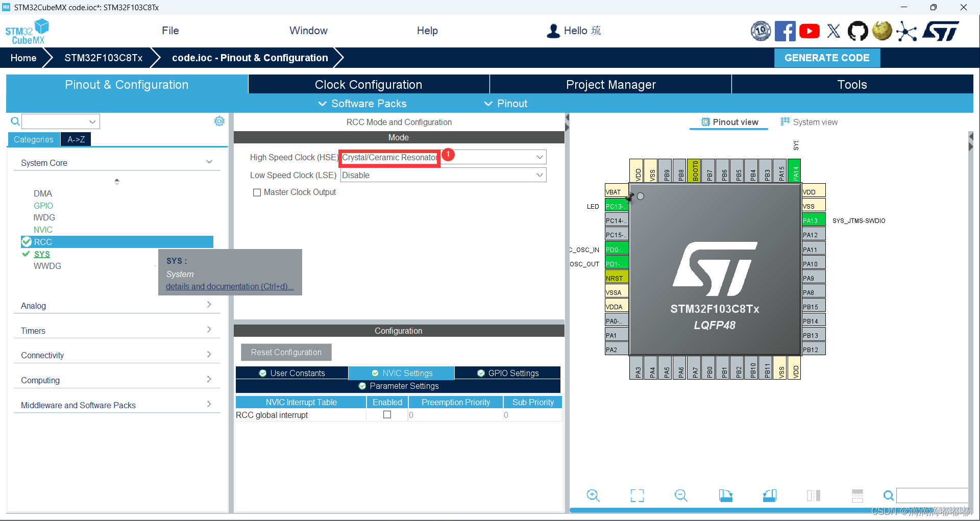Click the 10-year anniversary badge icon
Image resolution: width=980 pixels, height=521 pixels.
(761, 31)
